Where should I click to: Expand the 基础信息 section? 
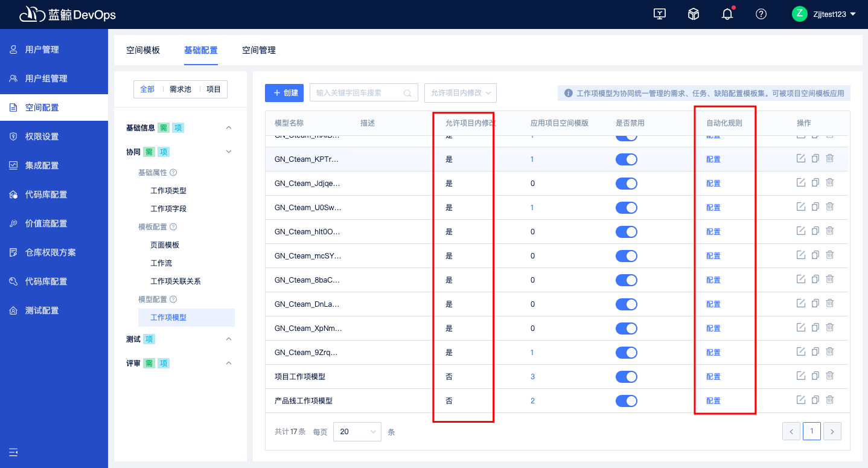pos(229,127)
